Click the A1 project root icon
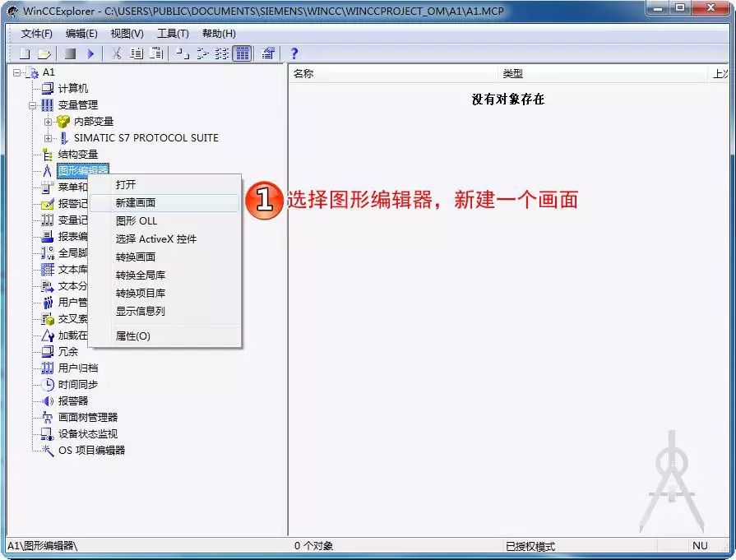This screenshot has height=560, width=736. coord(33,72)
